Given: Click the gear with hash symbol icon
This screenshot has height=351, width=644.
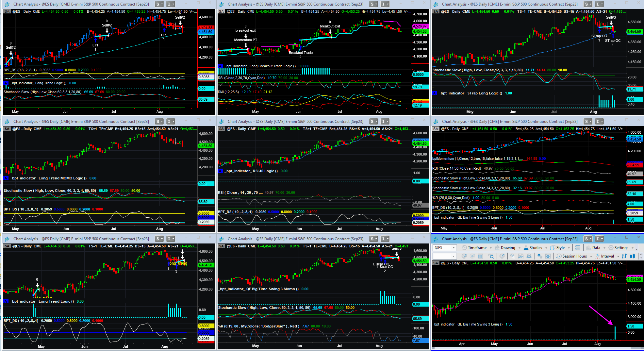Looking at the screenshot, I should [x=539, y=256].
